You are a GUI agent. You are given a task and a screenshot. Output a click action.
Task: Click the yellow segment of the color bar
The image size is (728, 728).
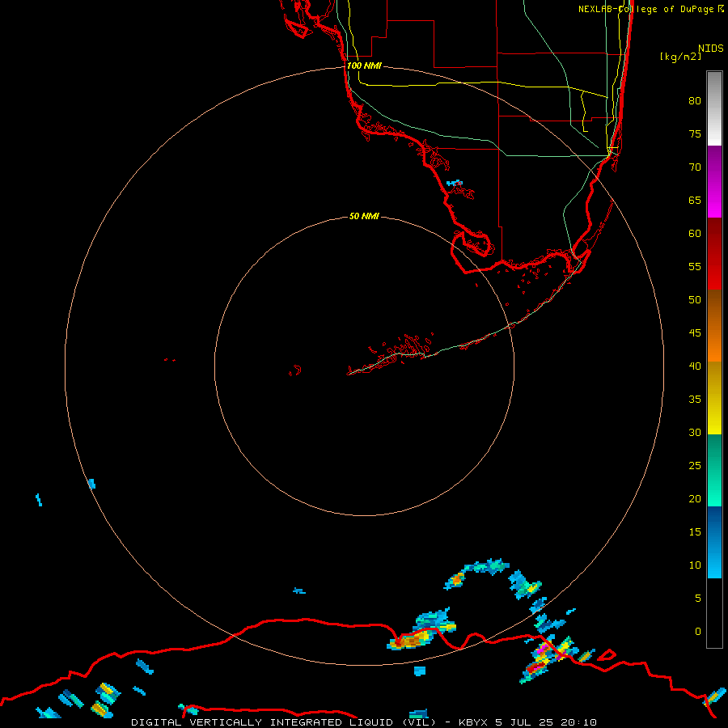click(714, 398)
